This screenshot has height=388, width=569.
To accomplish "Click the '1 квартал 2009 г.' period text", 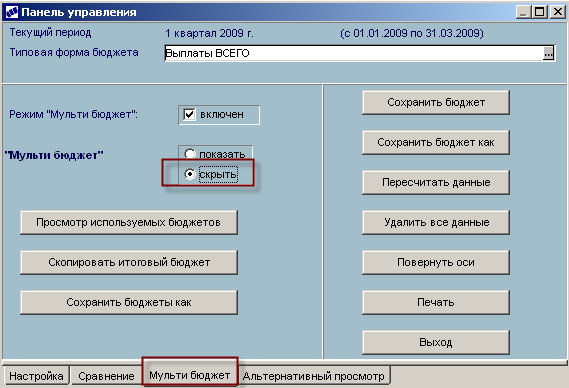I will (x=209, y=33).
